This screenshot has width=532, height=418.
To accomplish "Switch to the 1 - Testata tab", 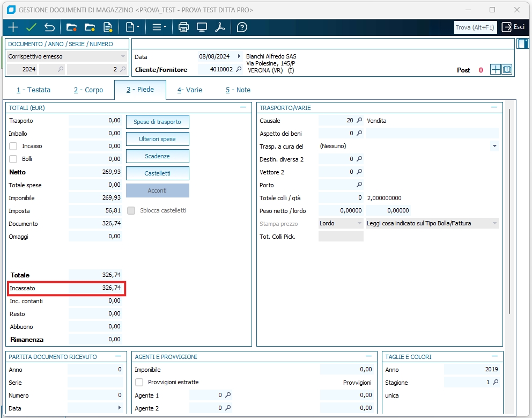I will (x=33, y=90).
